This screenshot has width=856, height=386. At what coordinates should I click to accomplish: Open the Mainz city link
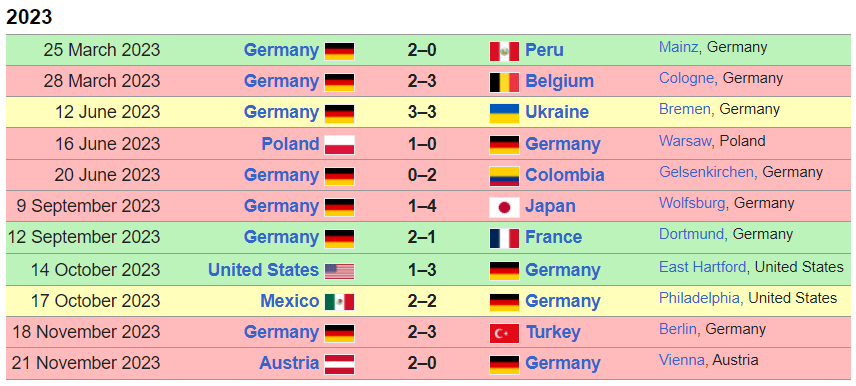pos(679,47)
